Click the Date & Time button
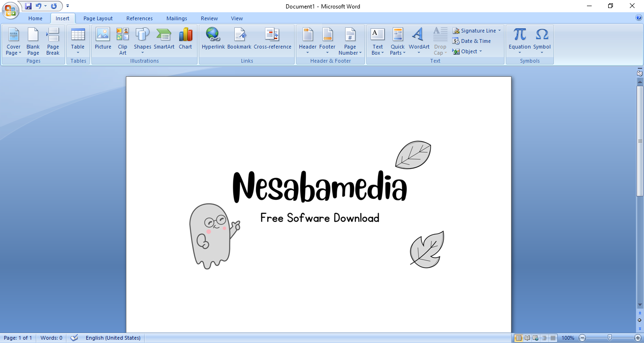Screen dimensions: 644x343 pos(471,41)
